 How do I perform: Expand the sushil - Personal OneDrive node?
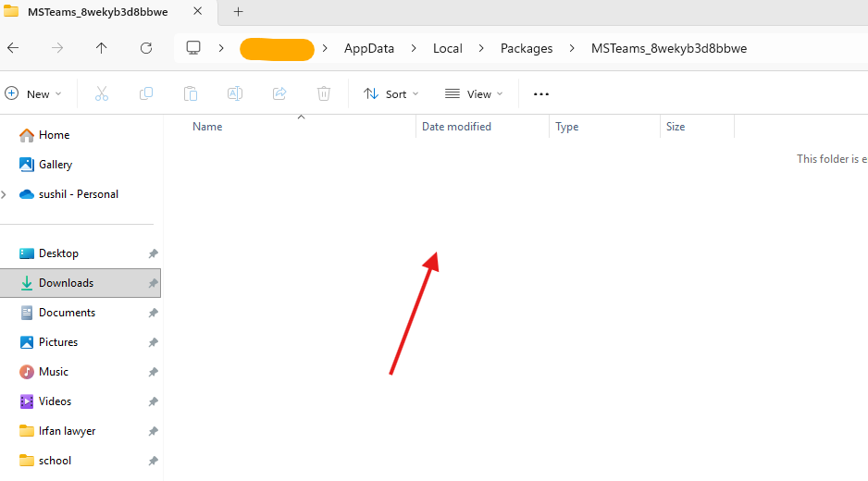(x=6, y=194)
